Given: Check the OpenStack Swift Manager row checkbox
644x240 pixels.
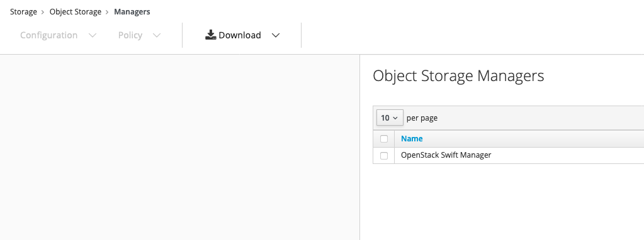Looking at the screenshot, I should pos(384,156).
